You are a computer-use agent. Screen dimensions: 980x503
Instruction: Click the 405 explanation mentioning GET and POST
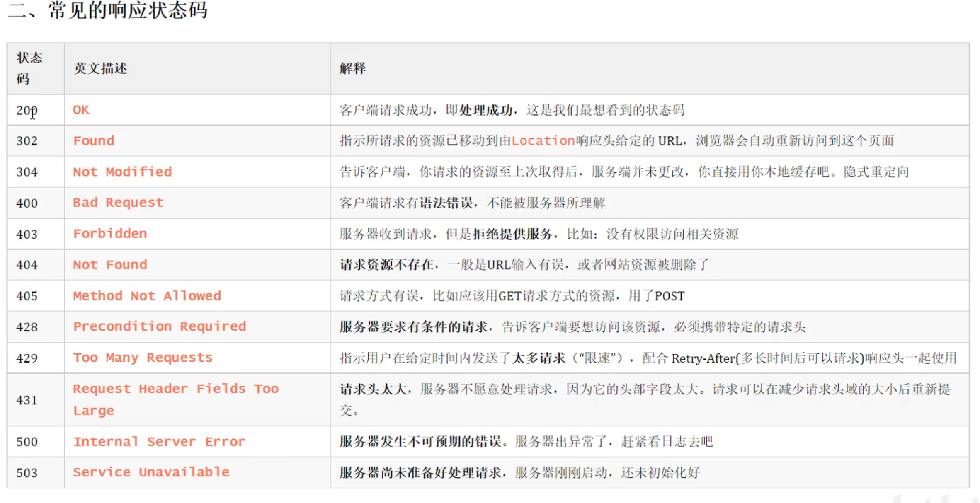click(512, 296)
